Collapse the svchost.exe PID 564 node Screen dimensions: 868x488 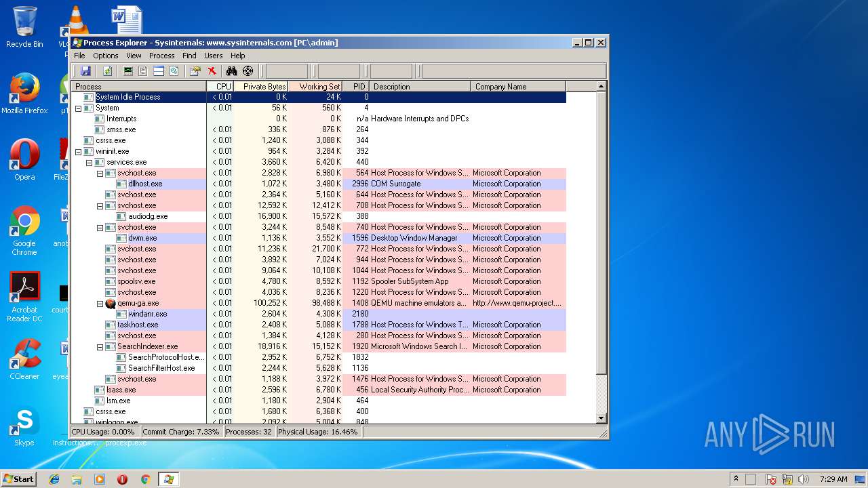pyautogui.click(x=100, y=173)
